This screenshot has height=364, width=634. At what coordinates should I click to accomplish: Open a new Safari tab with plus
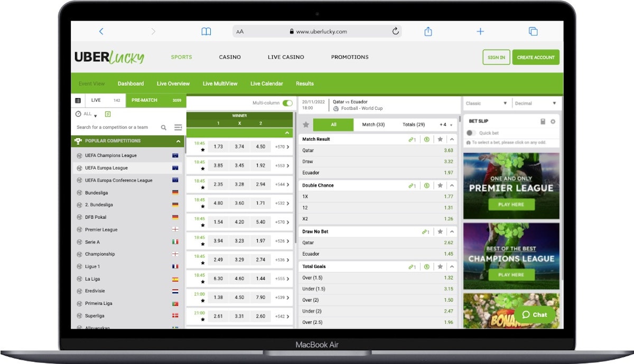(480, 32)
